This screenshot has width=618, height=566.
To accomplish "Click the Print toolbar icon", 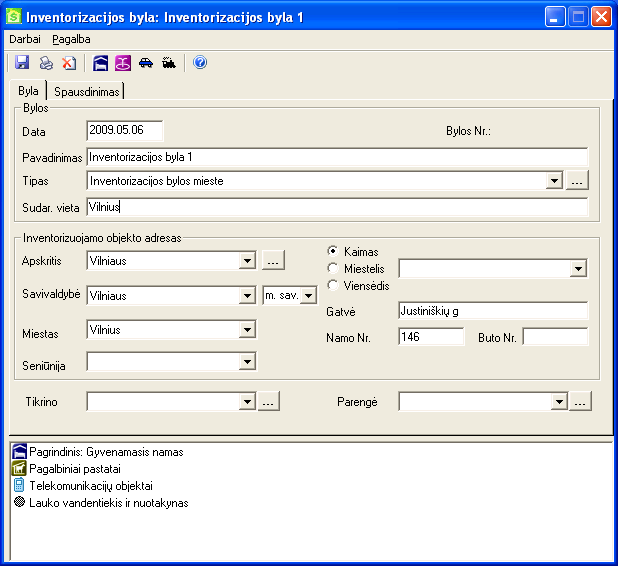I will click(x=46, y=63).
